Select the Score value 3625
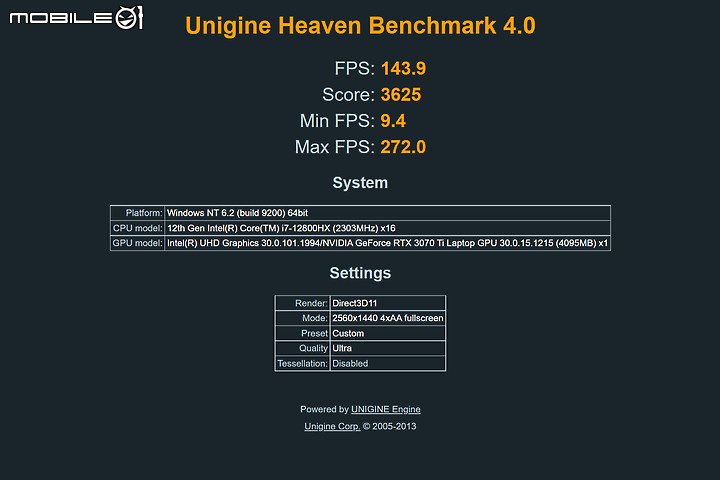 point(401,95)
